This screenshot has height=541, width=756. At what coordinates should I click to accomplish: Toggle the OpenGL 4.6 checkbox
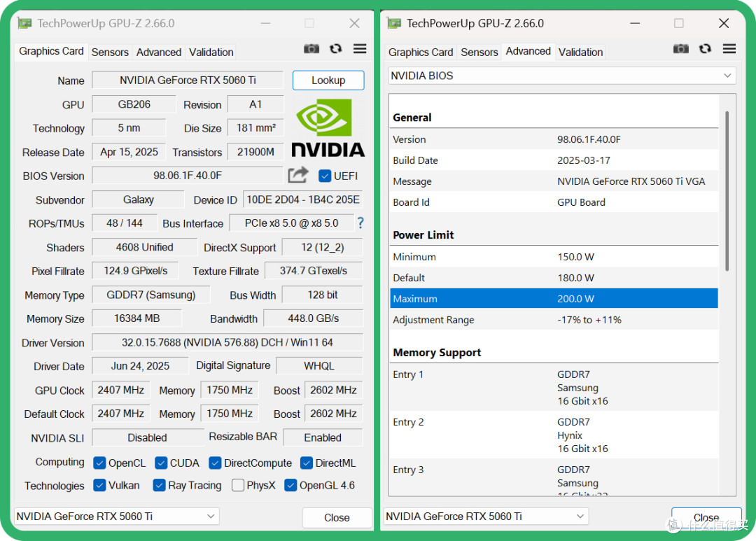[290, 485]
